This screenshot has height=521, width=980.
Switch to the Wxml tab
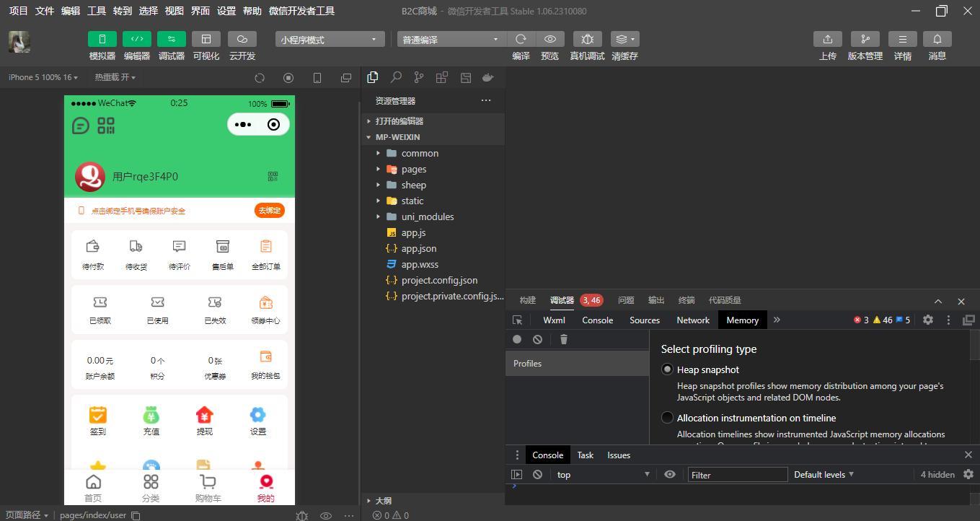tap(554, 320)
